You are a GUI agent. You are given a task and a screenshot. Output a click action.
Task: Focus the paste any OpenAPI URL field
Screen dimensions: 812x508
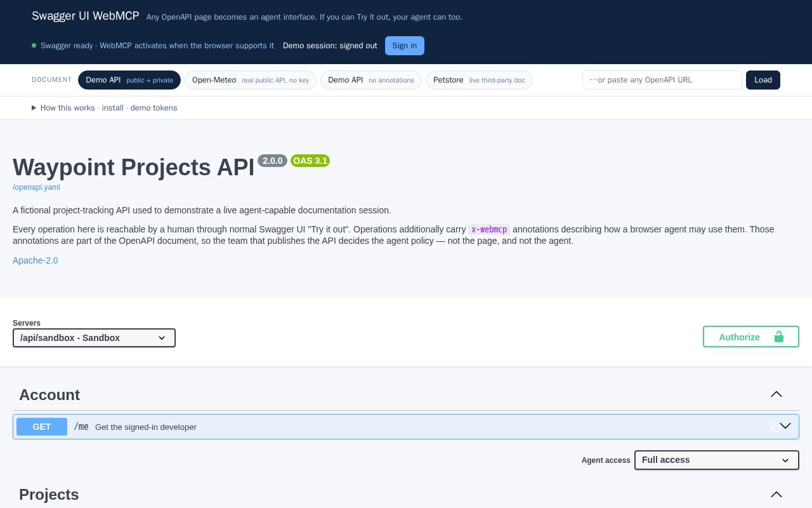pyautogui.click(x=662, y=80)
